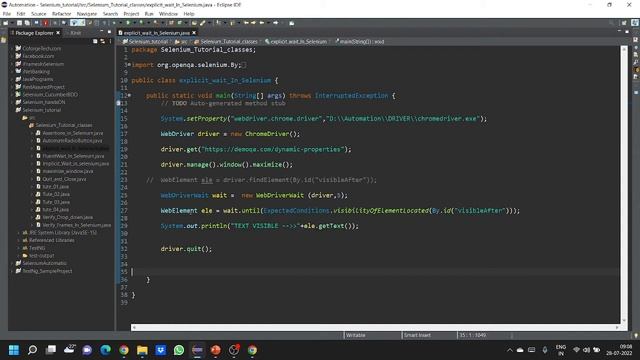Open WhatsApp from the taskbar
640x360 pixels.
(179, 350)
